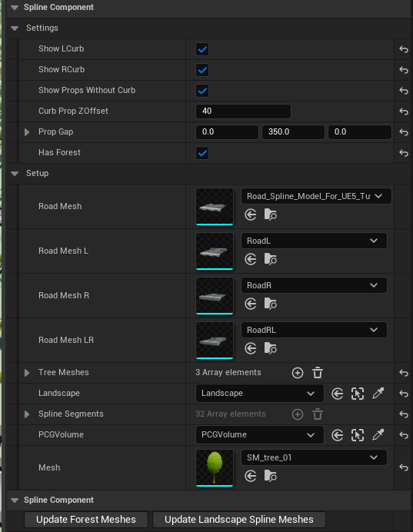Use selected asset for Road Mesh
This screenshot has height=532, width=413.
[251, 214]
